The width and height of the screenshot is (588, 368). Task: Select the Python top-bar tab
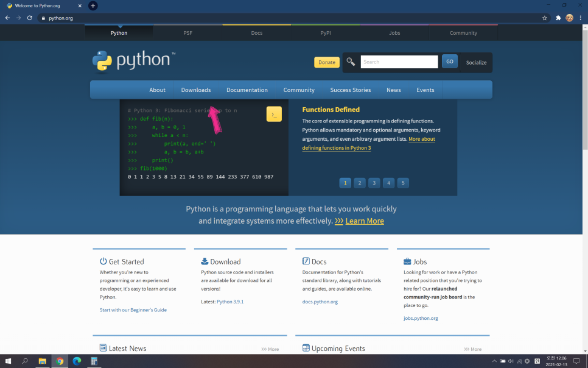tap(119, 33)
